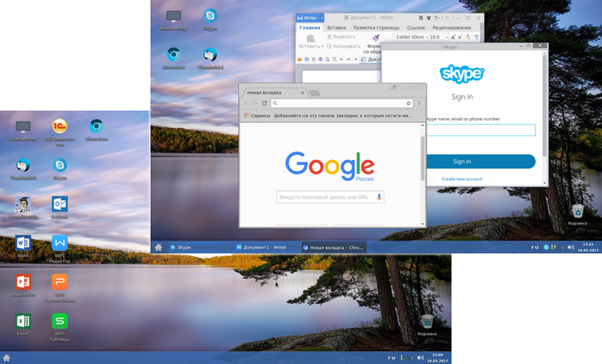Click the volume speaker icon in lower taskbar
Screen dimensions: 602x364
420,357
